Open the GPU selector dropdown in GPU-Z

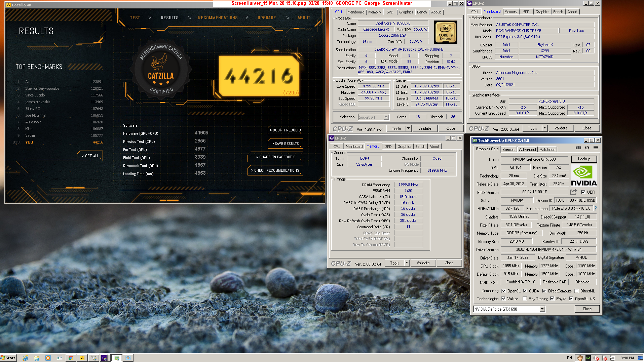click(x=542, y=309)
